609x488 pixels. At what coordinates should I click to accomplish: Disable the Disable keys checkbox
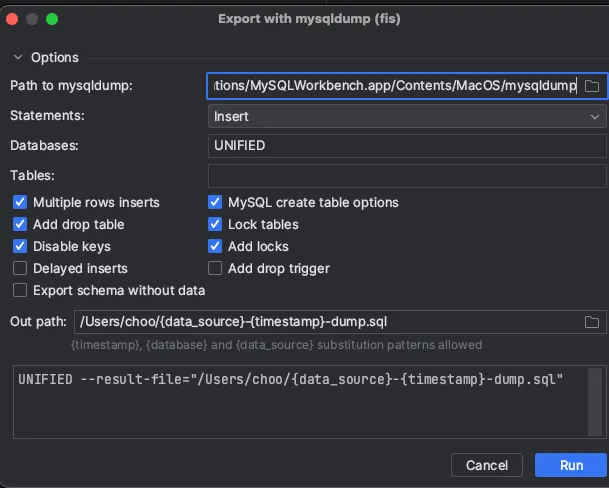pyautogui.click(x=20, y=246)
